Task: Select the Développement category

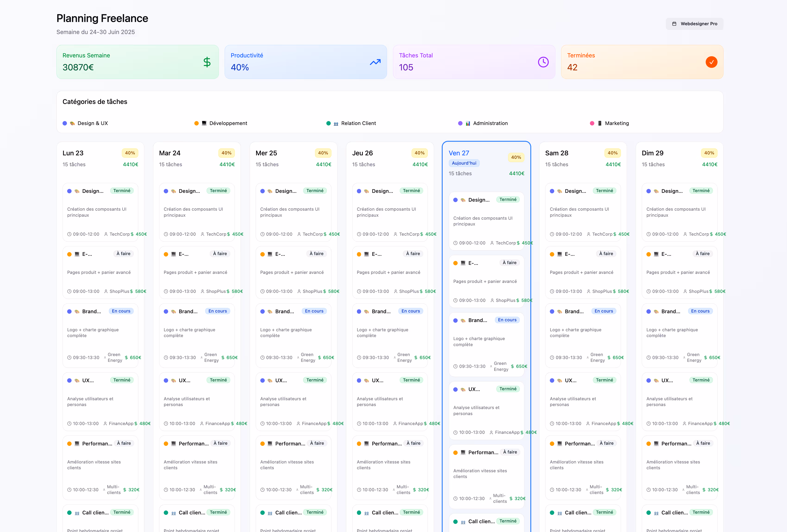Action: (x=221, y=123)
